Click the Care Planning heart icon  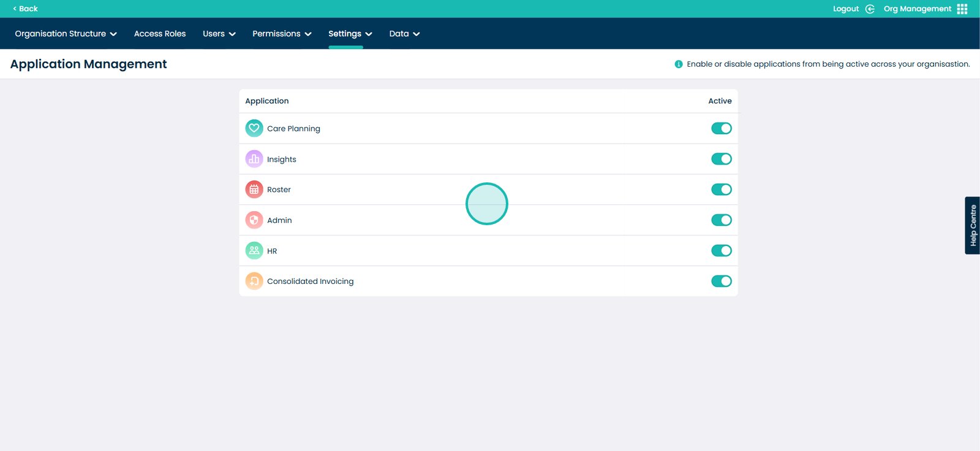click(254, 129)
